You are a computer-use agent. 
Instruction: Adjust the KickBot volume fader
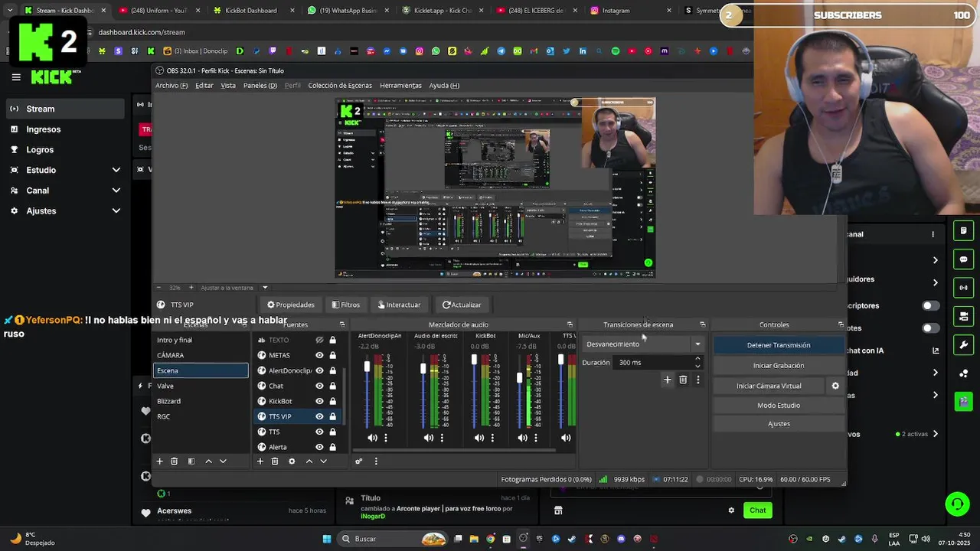coord(474,360)
